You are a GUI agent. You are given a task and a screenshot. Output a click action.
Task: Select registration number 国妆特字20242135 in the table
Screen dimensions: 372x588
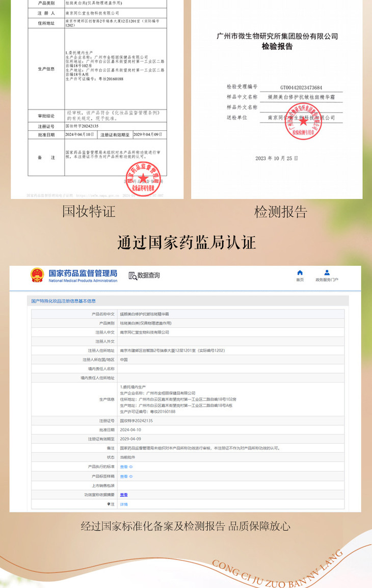[136, 421]
